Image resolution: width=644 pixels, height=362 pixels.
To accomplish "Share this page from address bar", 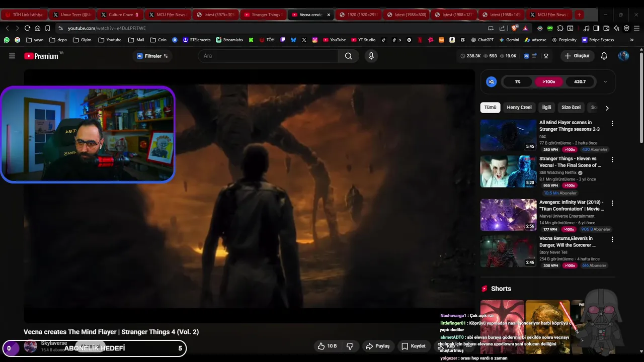I will click(502, 28).
